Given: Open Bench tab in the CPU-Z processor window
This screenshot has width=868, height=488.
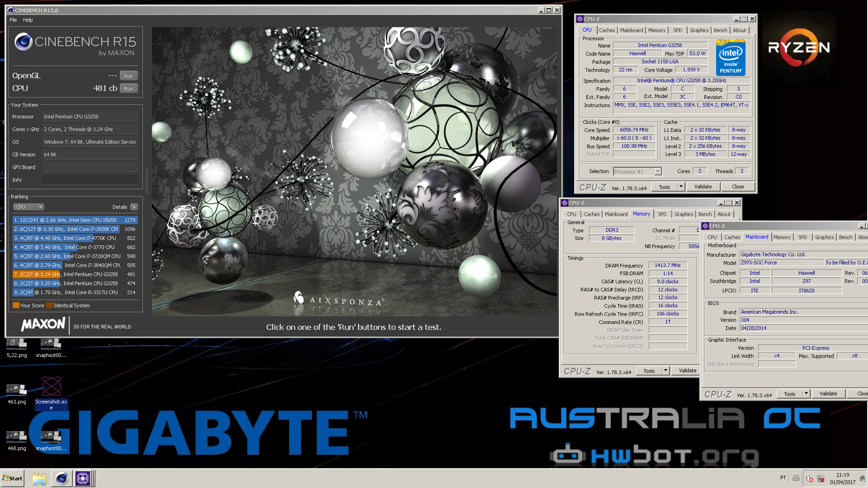Looking at the screenshot, I should (x=721, y=30).
